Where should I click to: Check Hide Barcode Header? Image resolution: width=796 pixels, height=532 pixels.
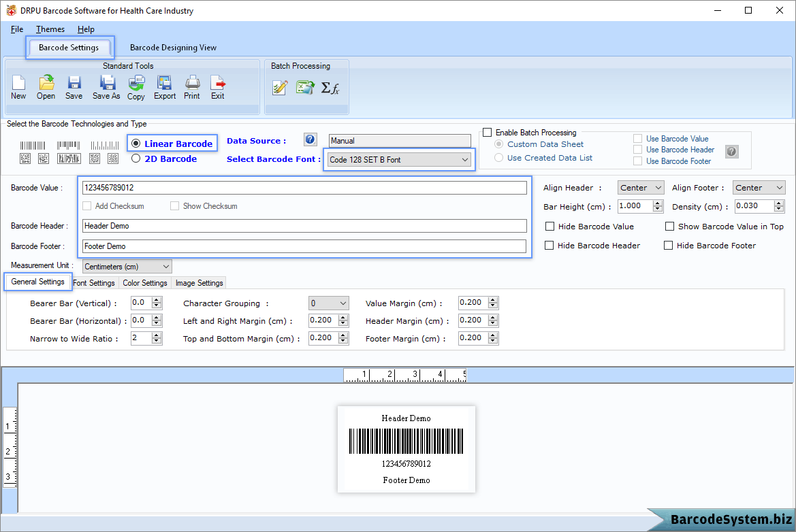[x=549, y=246]
